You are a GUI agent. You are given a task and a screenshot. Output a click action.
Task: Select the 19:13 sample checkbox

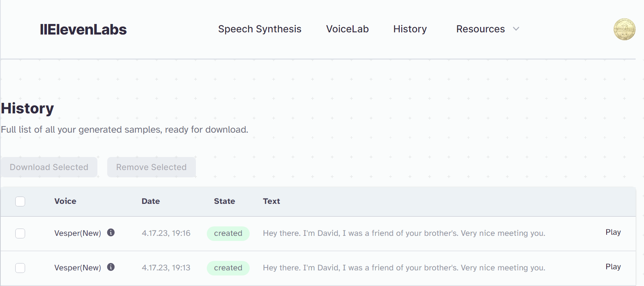[20, 268]
